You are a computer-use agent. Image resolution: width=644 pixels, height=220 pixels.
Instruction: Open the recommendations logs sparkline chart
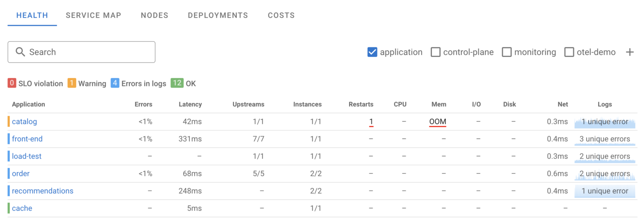(605, 191)
